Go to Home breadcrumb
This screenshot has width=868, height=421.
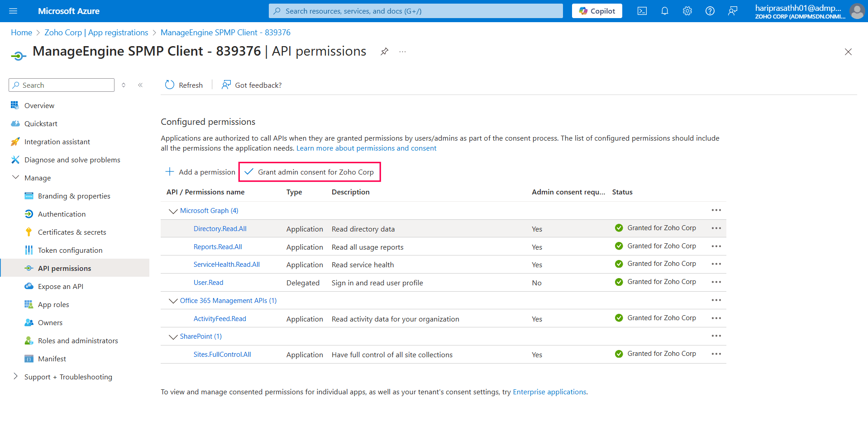21,33
